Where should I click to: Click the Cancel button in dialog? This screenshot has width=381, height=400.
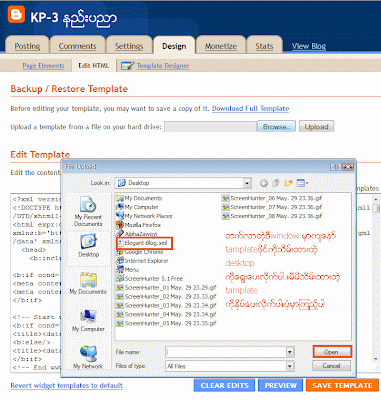(332, 366)
